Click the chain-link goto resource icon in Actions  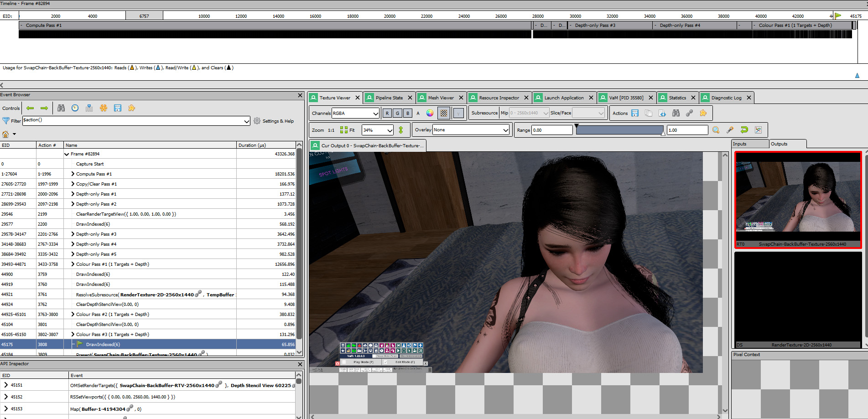690,113
